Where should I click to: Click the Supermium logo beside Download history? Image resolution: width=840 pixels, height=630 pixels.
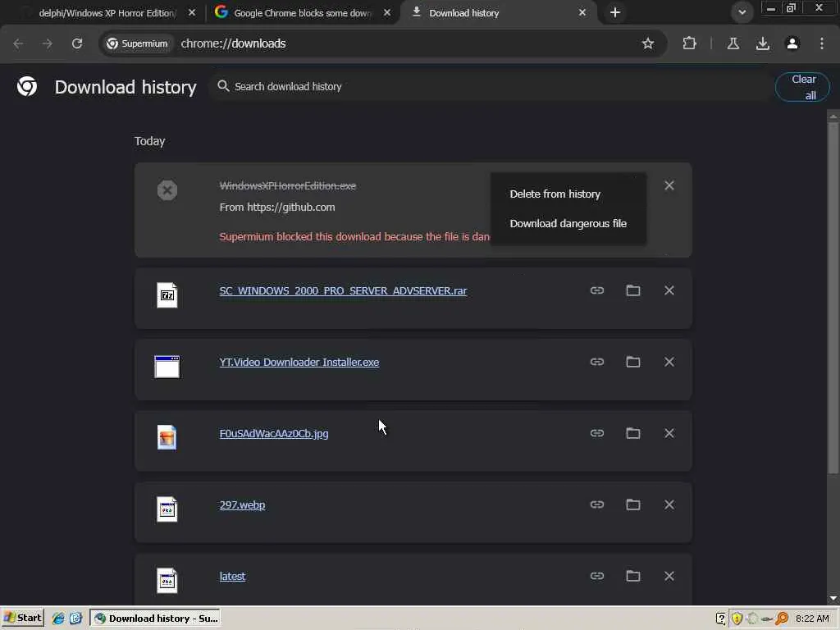[x=27, y=86]
